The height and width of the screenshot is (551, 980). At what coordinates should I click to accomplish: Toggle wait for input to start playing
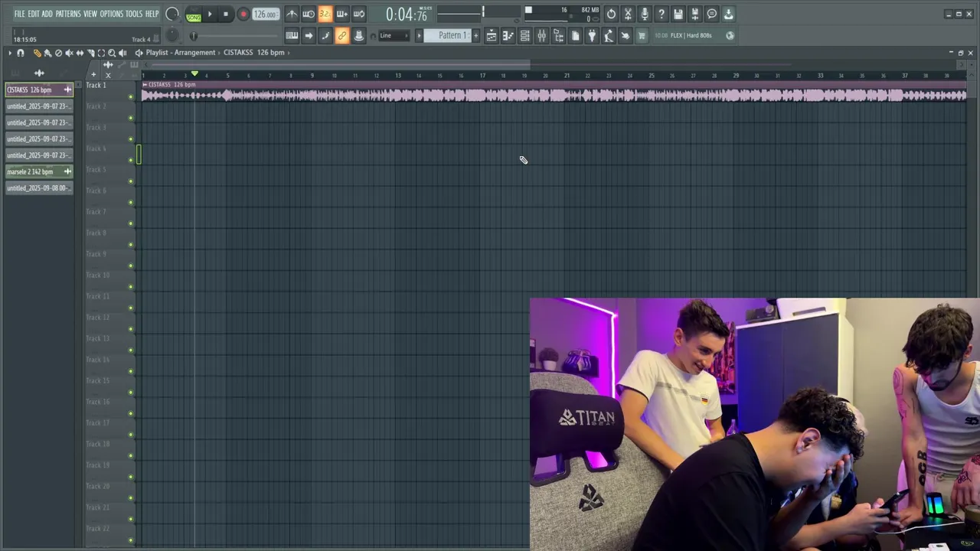309,14
